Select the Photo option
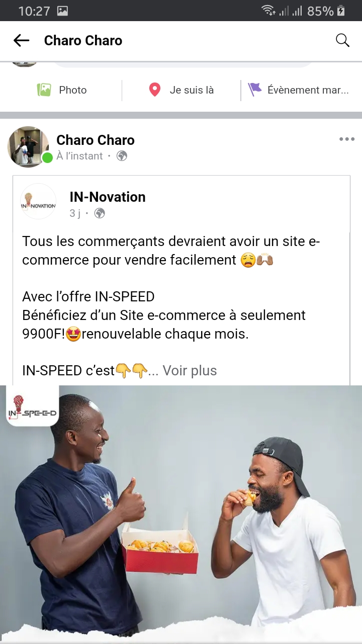Image resolution: width=362 pixels, height=644 pixels. pyautogui.click(x=73, y=90)
